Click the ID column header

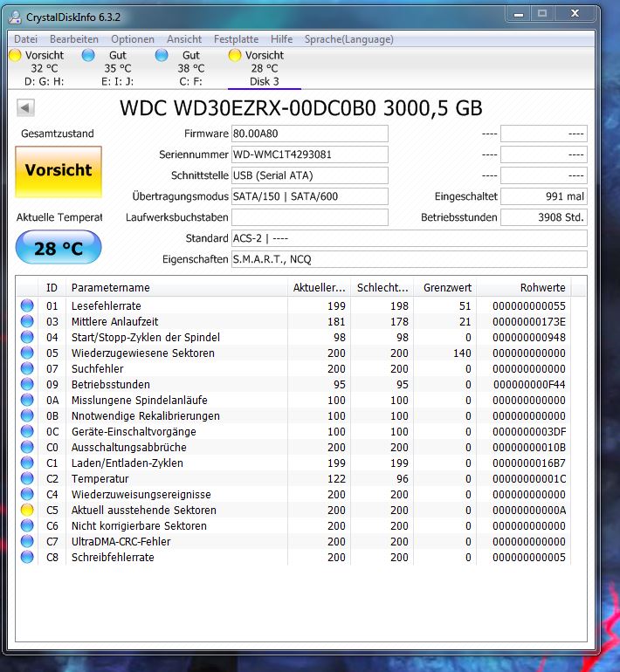pyautogui.click(x=52, y=288)
